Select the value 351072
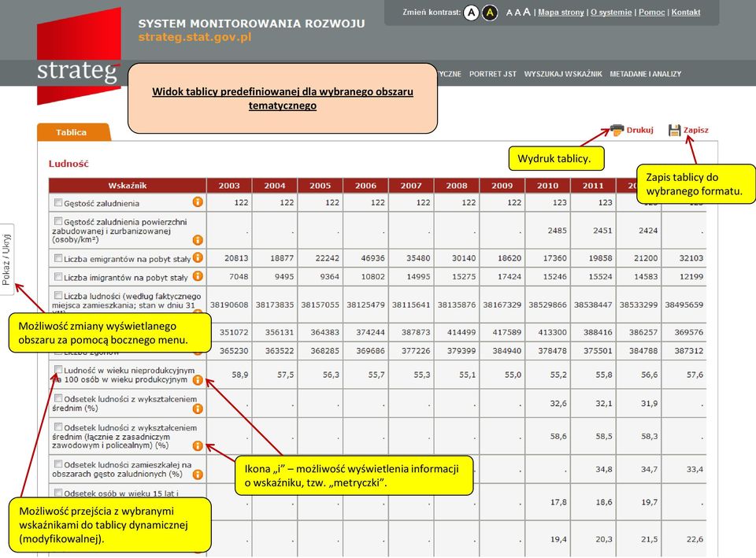The height and width of the screenshot is (558, 756). 234,332
